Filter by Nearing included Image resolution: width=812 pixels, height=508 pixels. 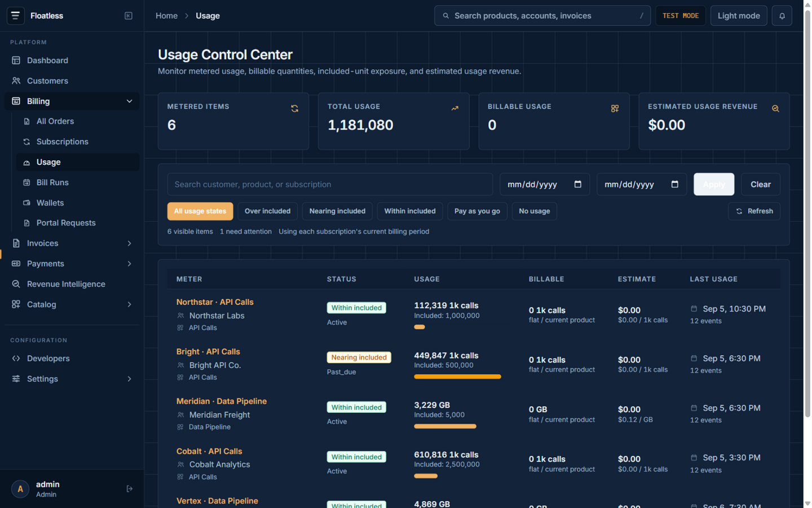[x=337, y=211]
